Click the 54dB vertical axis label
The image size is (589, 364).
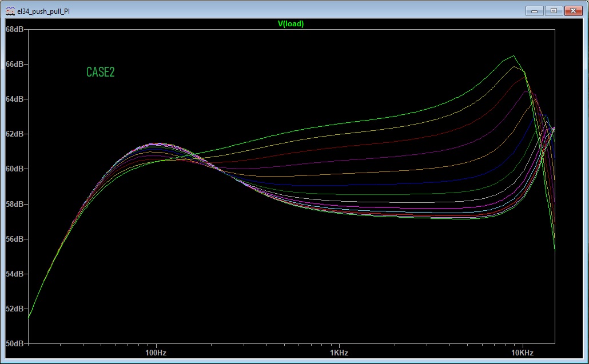15,274
